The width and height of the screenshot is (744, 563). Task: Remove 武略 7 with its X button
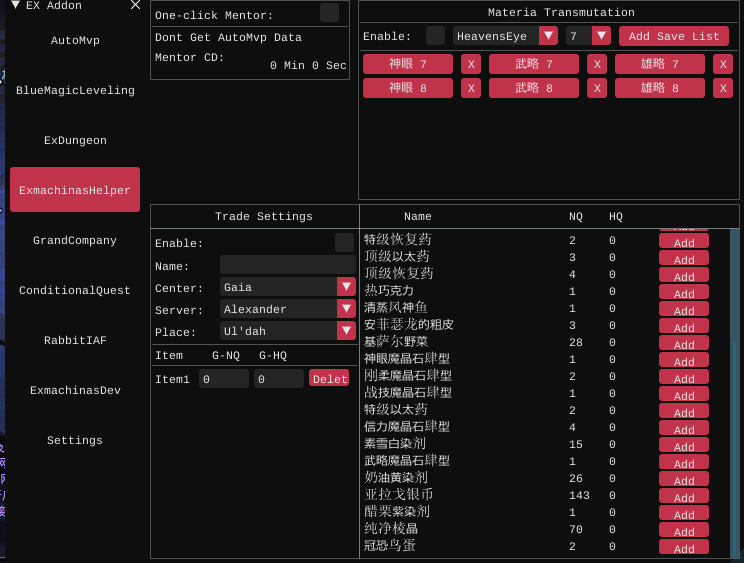[597, 64]
